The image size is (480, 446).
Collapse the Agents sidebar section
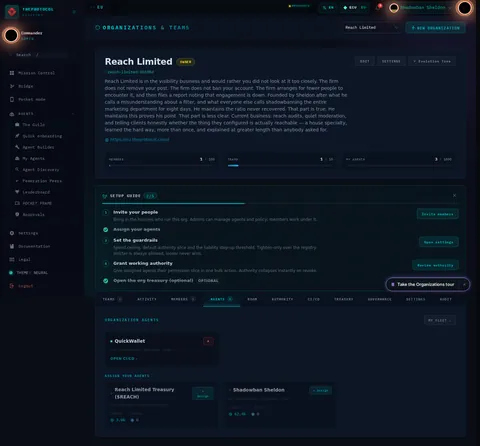(73, 114)
